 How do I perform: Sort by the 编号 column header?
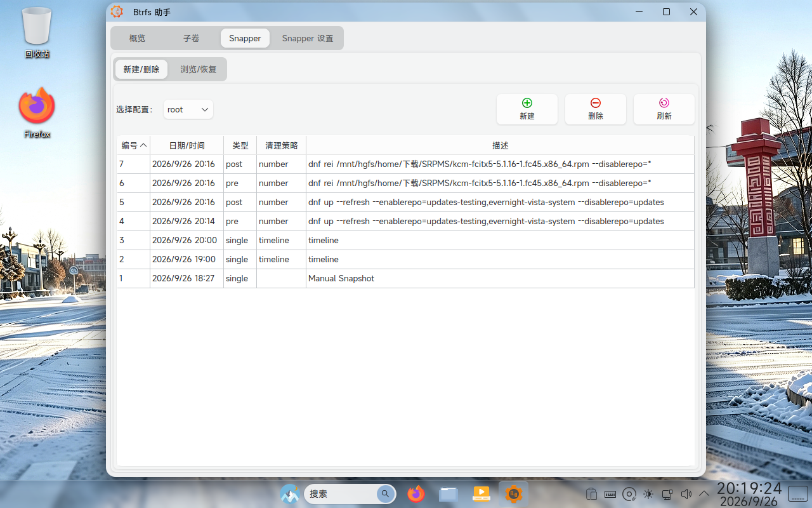133,145
